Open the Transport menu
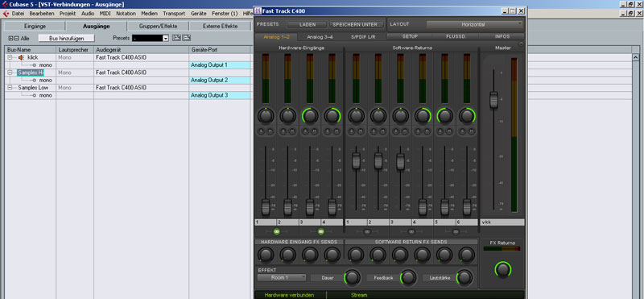The width and height of the screenshot is (644, 299). pos(174,14)
